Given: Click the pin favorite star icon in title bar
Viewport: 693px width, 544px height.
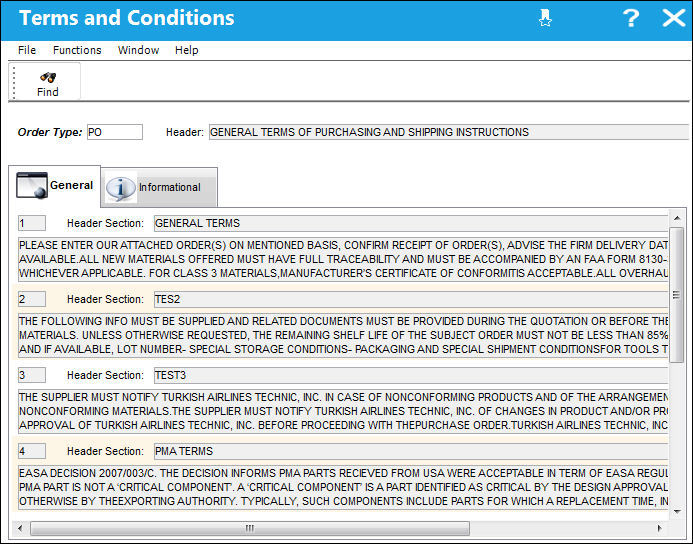Looking at the screenshot, I should 545,18.
